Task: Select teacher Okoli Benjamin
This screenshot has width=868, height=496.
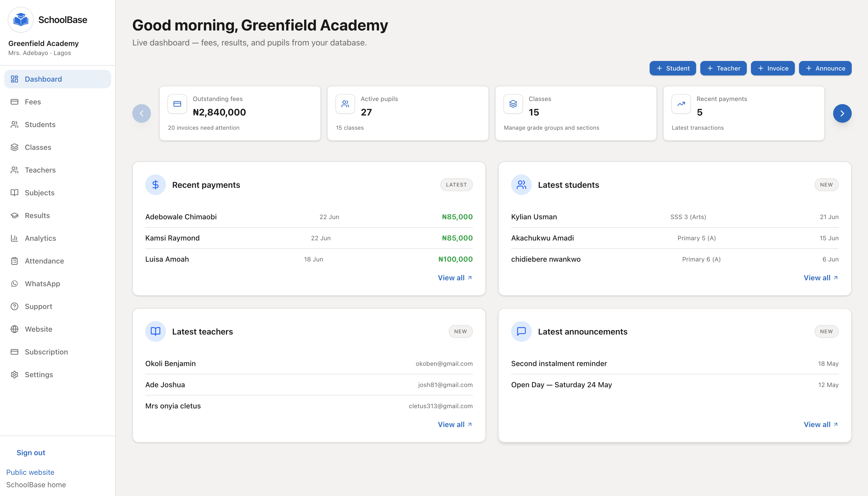Action: pyautogui.click(x=309, y=364)
